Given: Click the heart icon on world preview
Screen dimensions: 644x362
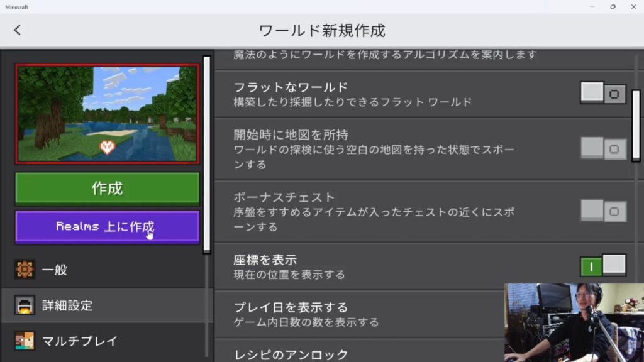Looking at the screenshot, I should 108,147.
